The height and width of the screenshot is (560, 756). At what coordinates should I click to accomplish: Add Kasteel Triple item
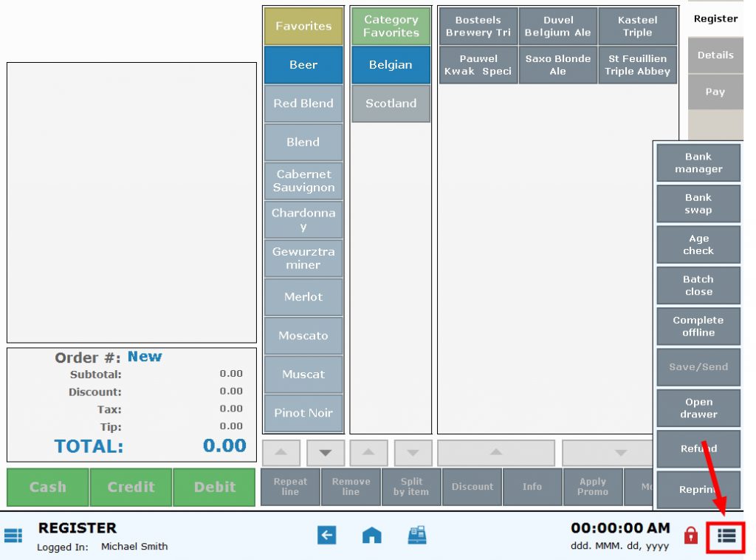point(637,26)
